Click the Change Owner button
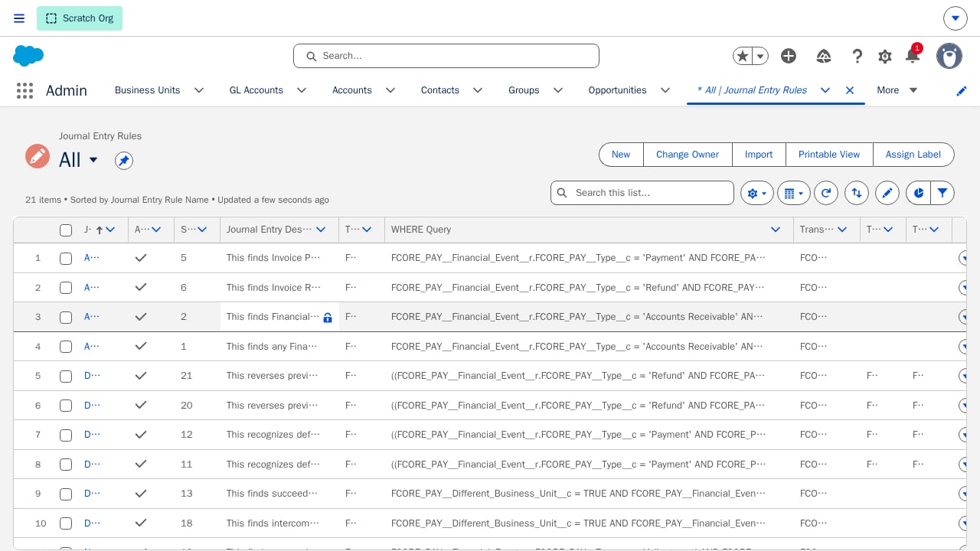980x551 pixels. 688,155
